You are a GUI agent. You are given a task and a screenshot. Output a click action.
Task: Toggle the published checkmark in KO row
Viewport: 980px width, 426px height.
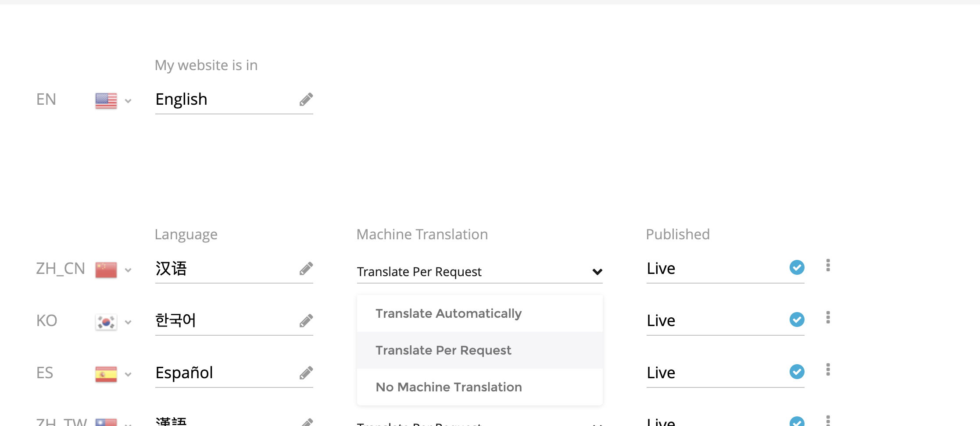(x=797, y=319)
